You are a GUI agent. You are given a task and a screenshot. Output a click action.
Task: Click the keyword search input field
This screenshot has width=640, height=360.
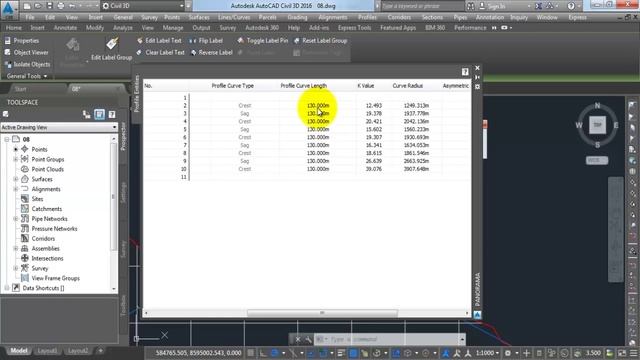422,6
